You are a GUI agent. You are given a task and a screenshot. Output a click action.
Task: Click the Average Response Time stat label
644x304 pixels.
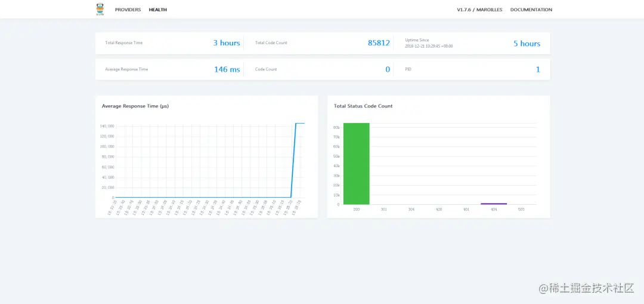point(126,69)
